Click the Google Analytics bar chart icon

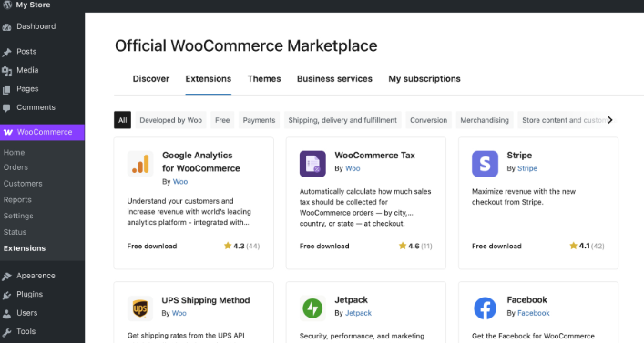(140, 163)
